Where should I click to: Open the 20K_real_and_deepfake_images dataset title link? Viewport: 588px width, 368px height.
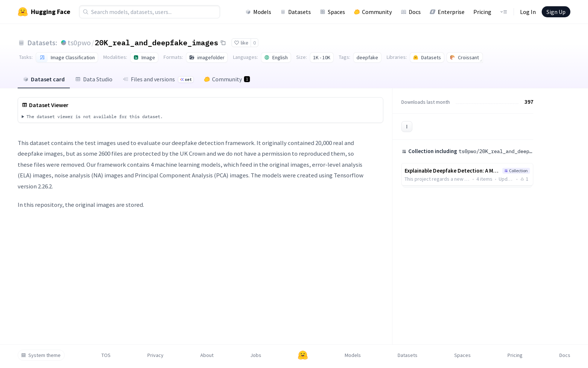tap(157, 43)
